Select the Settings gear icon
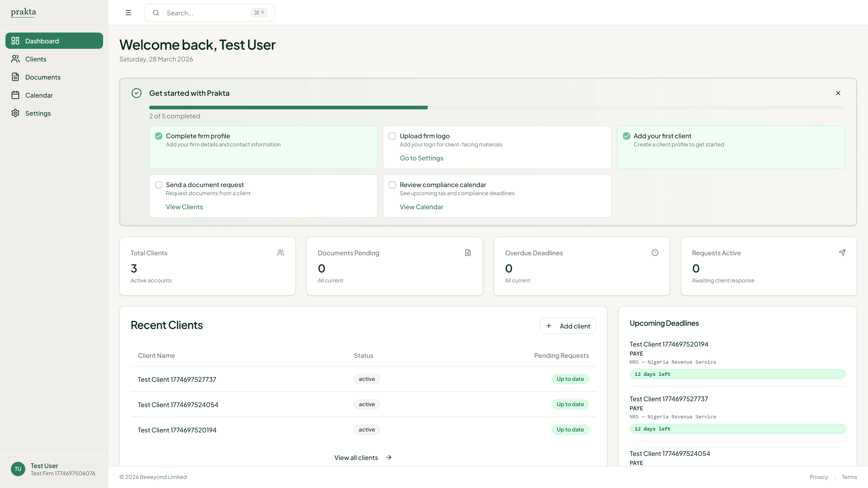Screen dimensions: 868x488 (15, 113)
